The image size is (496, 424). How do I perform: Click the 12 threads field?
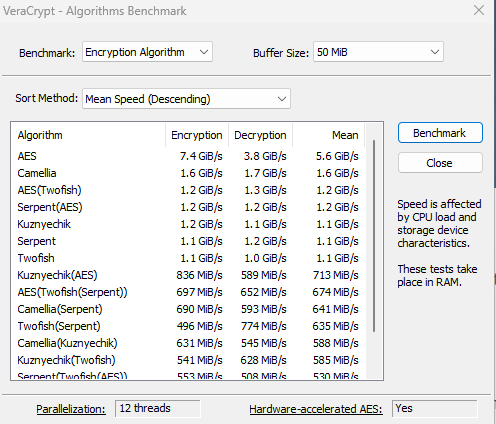pos(158,409)
